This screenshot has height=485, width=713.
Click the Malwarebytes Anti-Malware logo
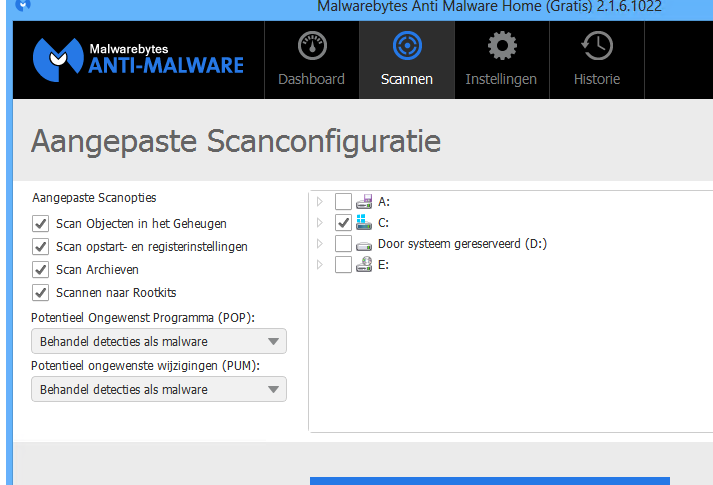pos(138,58)
